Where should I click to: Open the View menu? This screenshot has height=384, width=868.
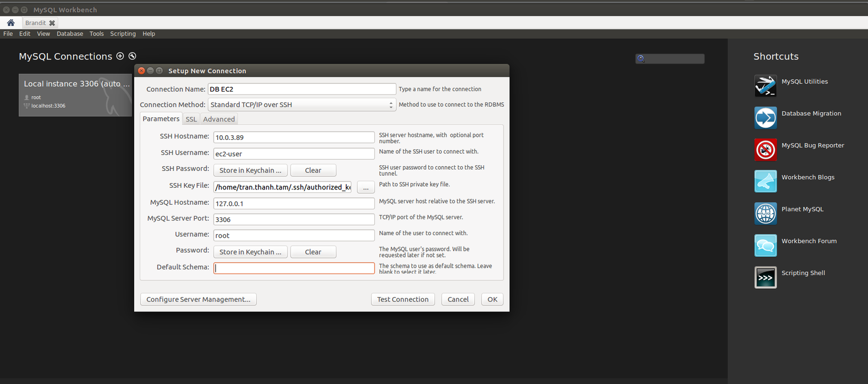[43, 34]
